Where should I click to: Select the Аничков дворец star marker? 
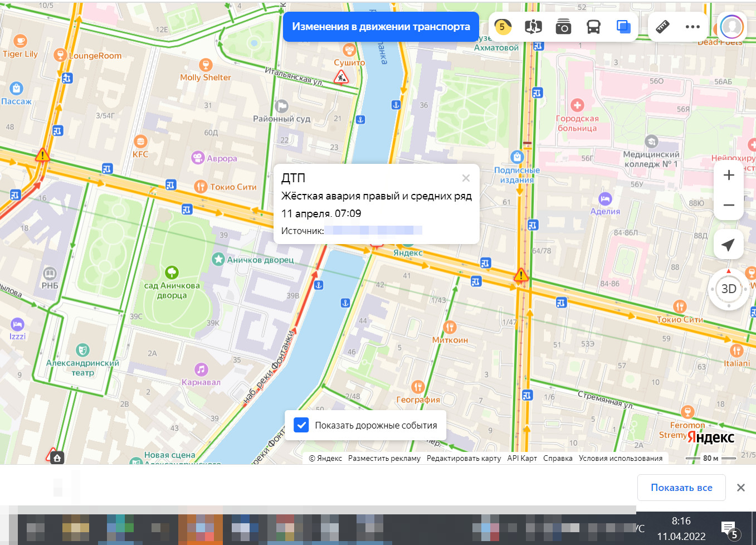click(218, 259)
